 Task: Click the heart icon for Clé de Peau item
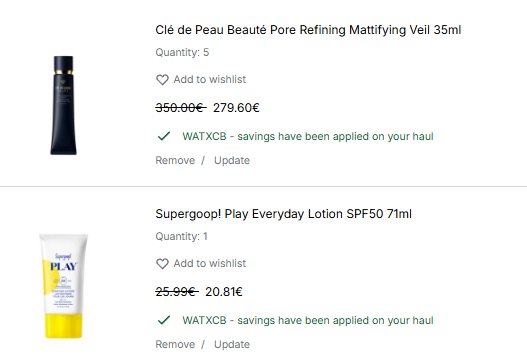[162, 80]
